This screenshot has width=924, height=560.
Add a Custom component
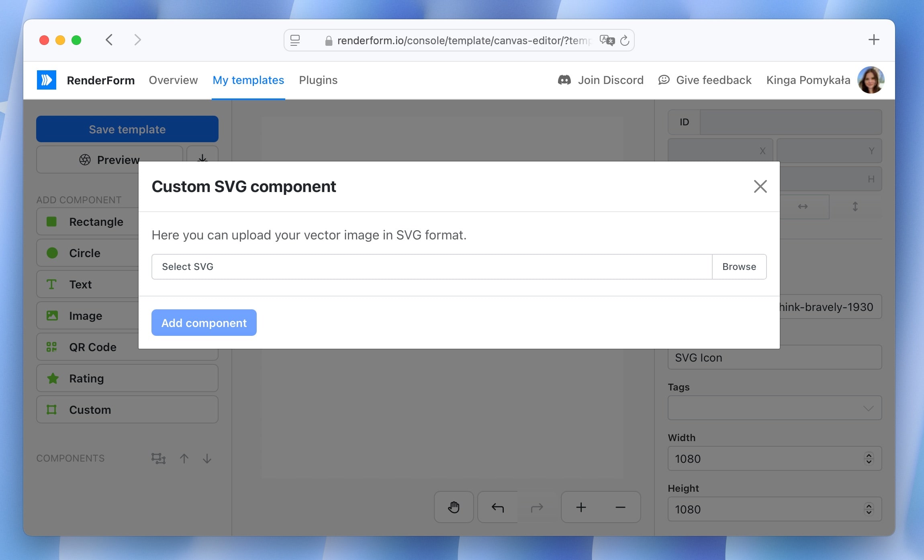tap(127, 410)
